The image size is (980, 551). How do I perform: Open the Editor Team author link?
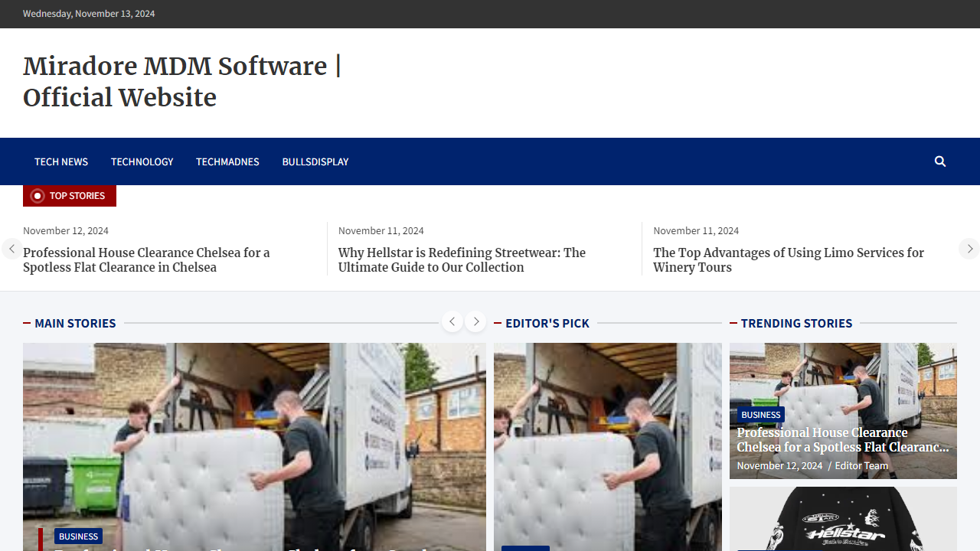pyautogui.click(x=861, y=465)
